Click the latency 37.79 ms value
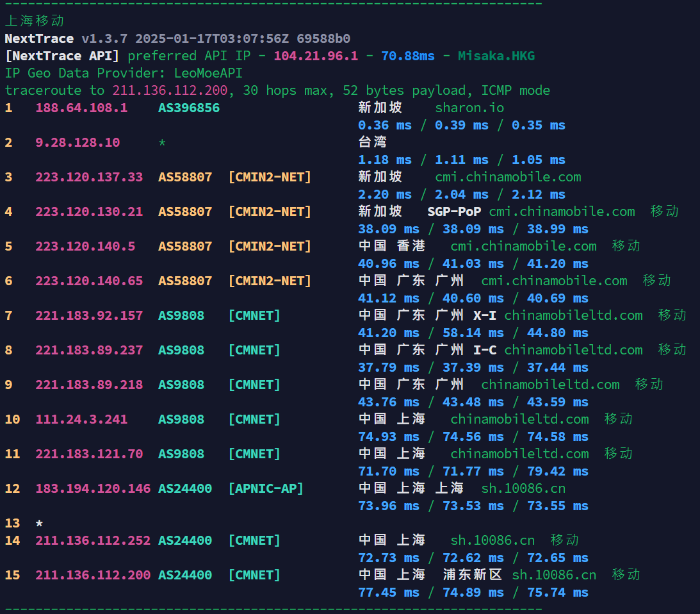Image resolution: width=700 pixels, height=614 pixels. coord(388,367)
